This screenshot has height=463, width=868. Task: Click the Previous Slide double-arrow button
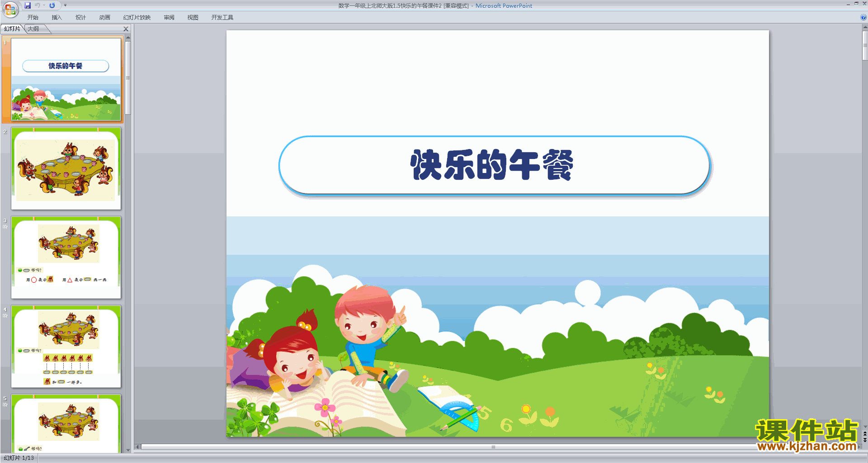[865, 434]
